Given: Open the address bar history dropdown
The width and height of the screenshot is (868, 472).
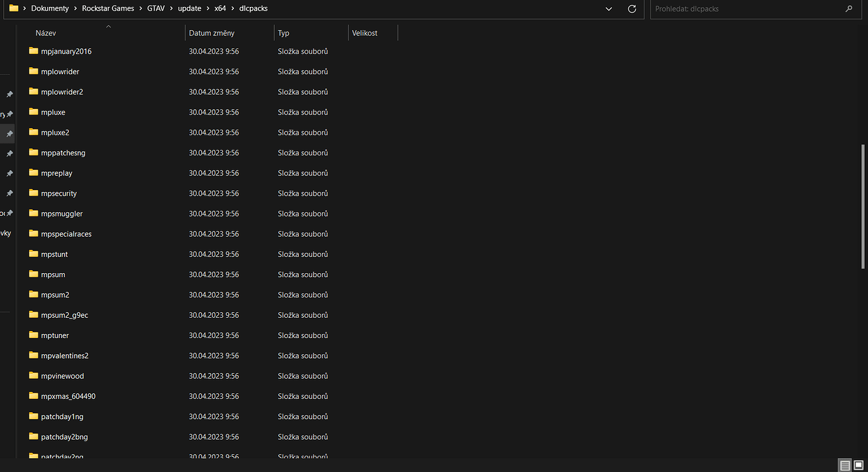Looking at the screenshot, I should click(x=608, y=9).
